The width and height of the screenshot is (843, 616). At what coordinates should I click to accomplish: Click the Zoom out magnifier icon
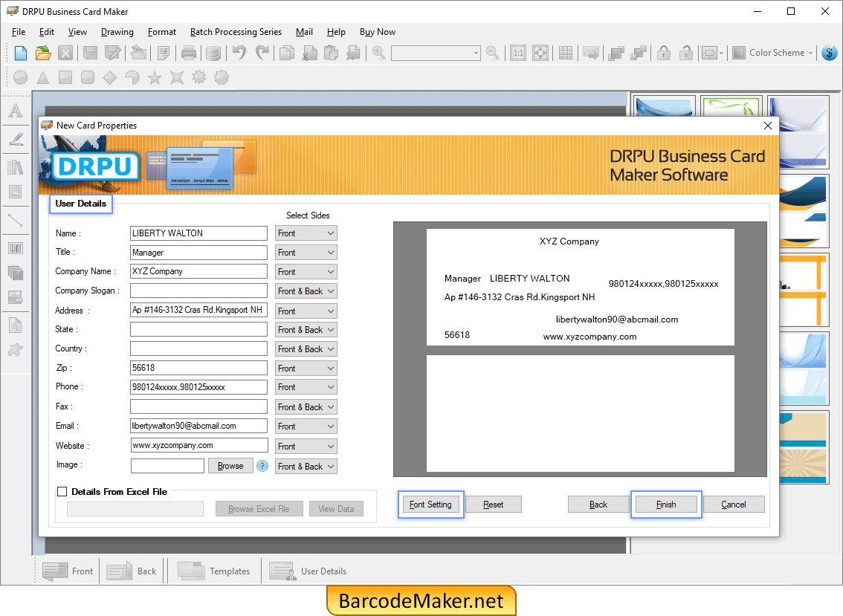(x=492, y=53)
